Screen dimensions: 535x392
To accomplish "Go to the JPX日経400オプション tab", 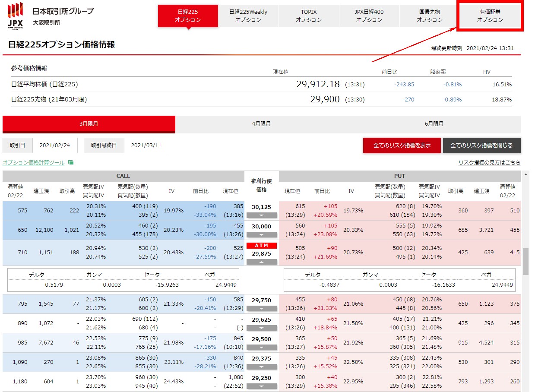I will tap(369, 16).
